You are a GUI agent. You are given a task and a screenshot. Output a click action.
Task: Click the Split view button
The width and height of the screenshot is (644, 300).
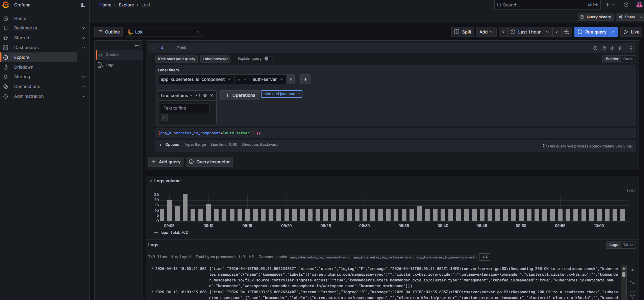(463, 32)
